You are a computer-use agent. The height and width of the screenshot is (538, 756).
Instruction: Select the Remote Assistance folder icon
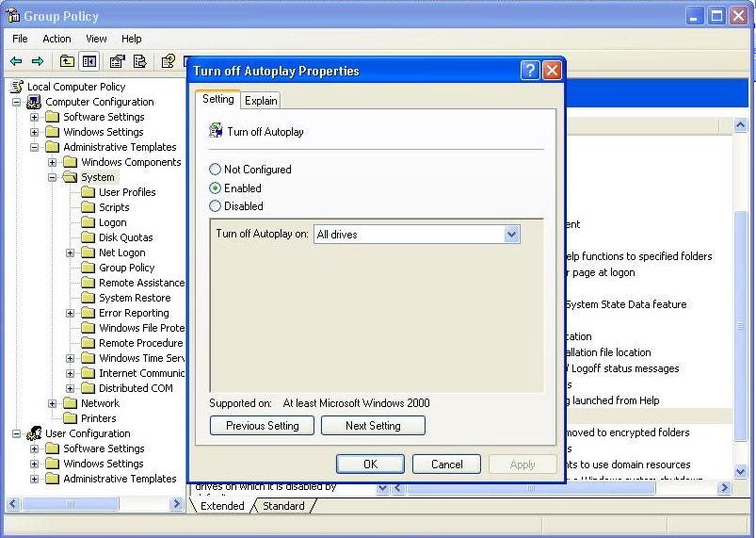click(88, 283)
